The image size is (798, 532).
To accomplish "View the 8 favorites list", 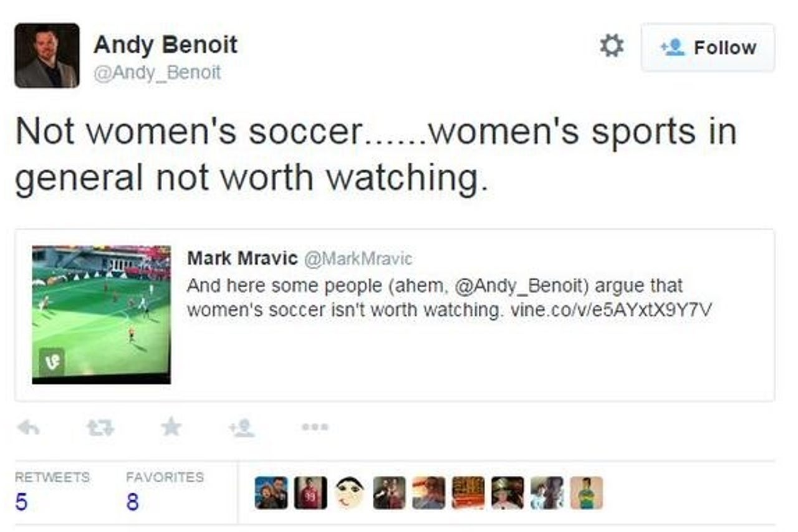I will (165, 490).
